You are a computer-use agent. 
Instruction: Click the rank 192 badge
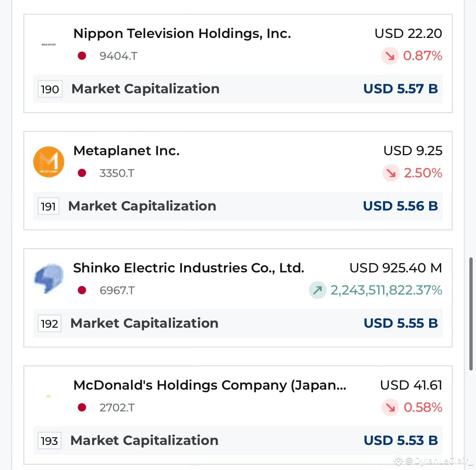click(49, 324)
